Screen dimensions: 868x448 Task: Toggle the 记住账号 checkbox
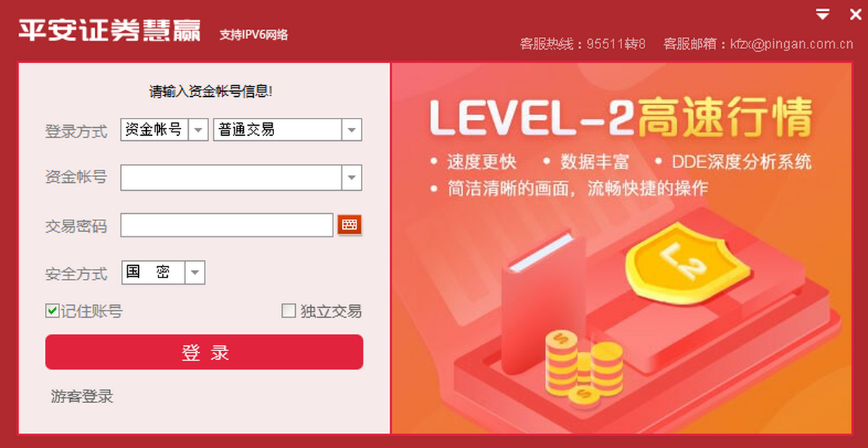pyautogui.click(x=52, y=311)
